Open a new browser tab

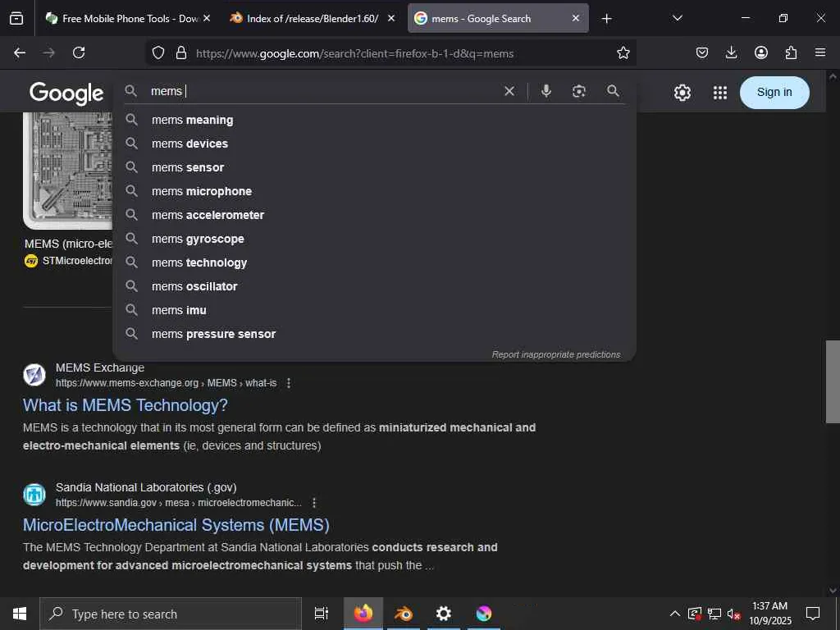point(606,19)
